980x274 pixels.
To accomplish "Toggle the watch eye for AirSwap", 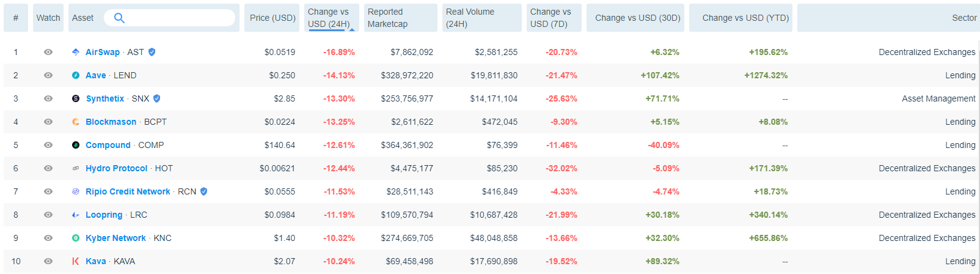I will click(x=48, y=52).
